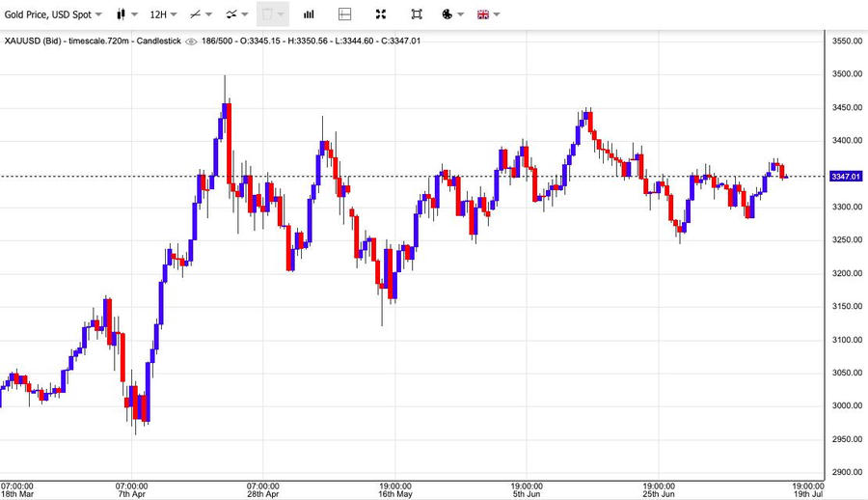Expand the chart to fullscreen

click(x=381, y=14)
